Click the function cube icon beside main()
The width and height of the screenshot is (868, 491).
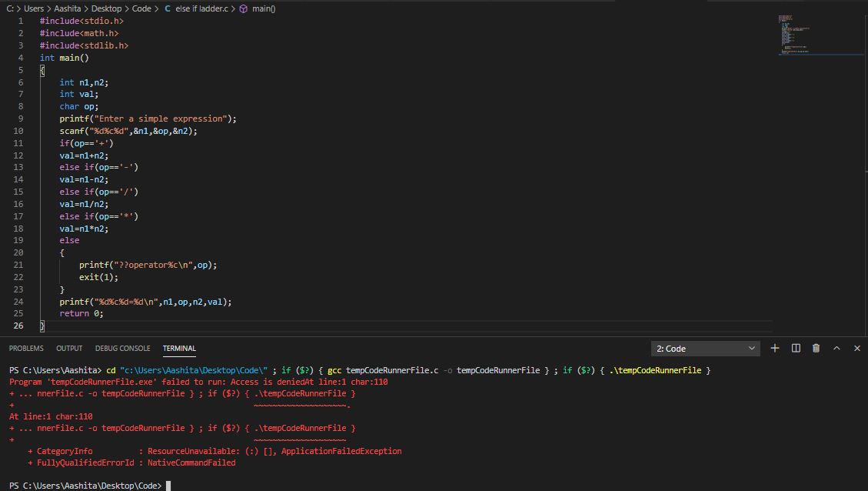243,8
